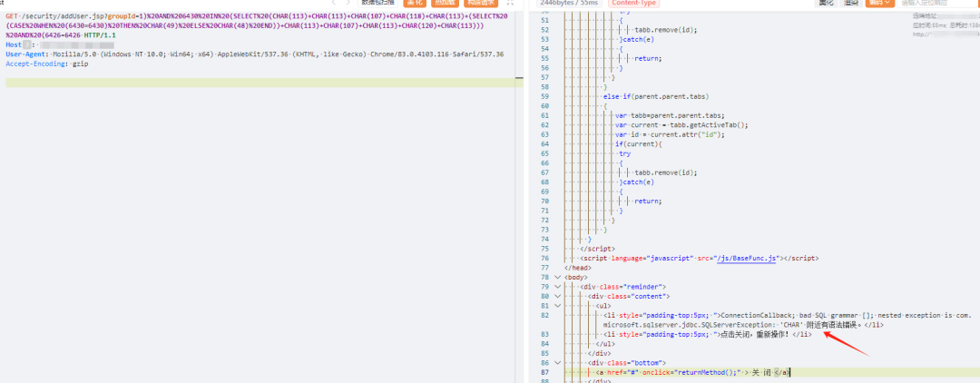Click 'var id = current.attr("id");' on line 63
This screenshot has width=980, height=383.
pyautogui.click(x=670, y=134)
